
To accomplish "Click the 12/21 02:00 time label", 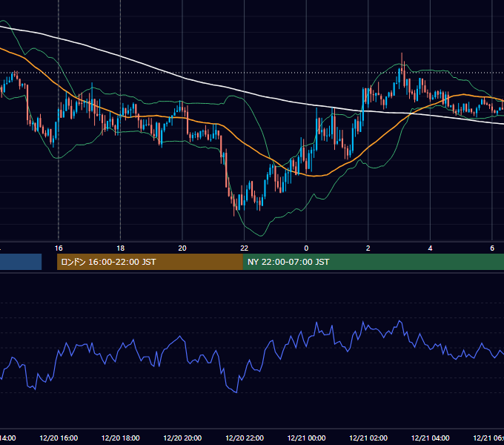I will (368, 438).
